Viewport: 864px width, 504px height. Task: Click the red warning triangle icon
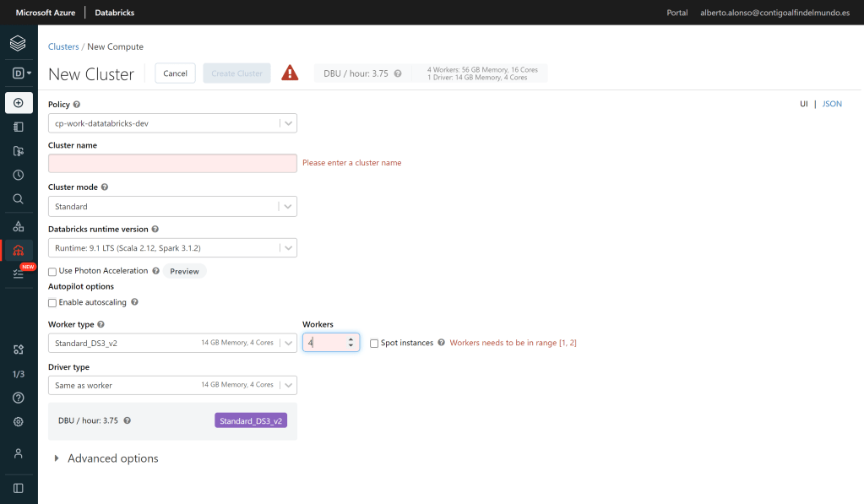point(290,73)
